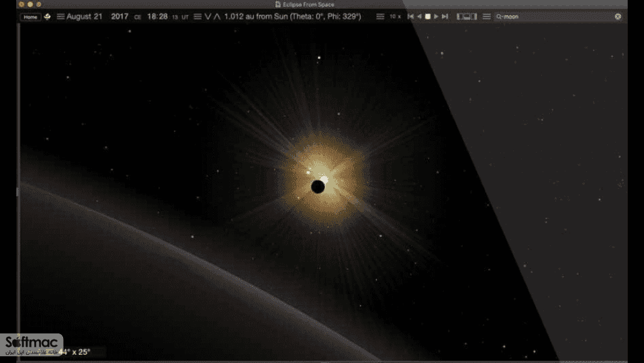Open the menu icon before the V arrow
Viewport: 644px width, 363px height.
pos(197,17)
